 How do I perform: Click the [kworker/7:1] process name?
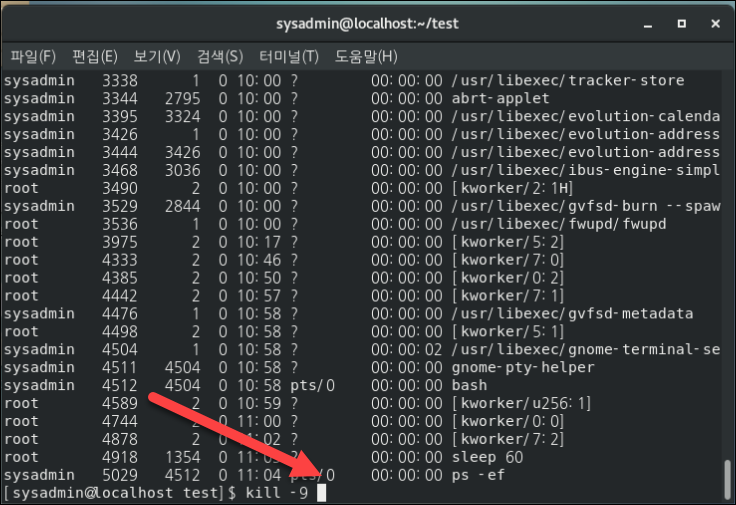tap(507, 296)
